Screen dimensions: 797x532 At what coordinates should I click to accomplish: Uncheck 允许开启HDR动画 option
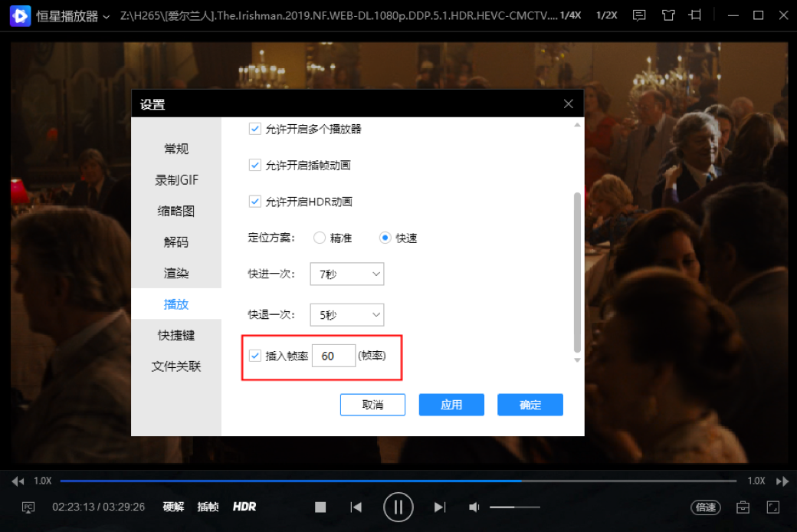(254, 202)
